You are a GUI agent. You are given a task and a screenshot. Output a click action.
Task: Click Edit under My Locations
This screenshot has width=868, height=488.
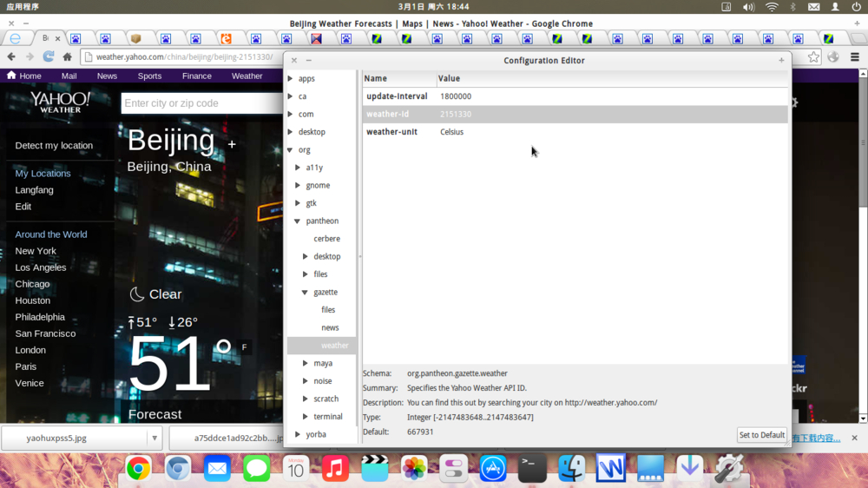click(23, 207)
